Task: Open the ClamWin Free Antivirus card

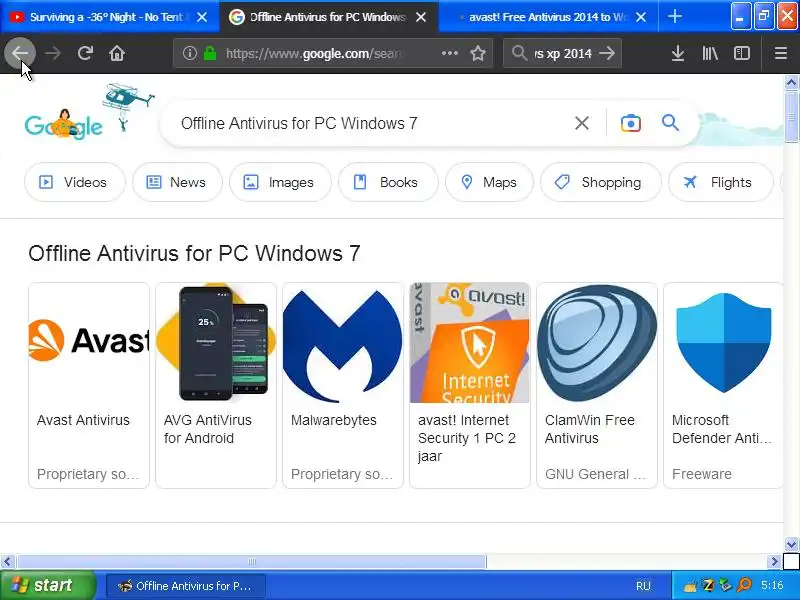Action: tap(597, 385)
